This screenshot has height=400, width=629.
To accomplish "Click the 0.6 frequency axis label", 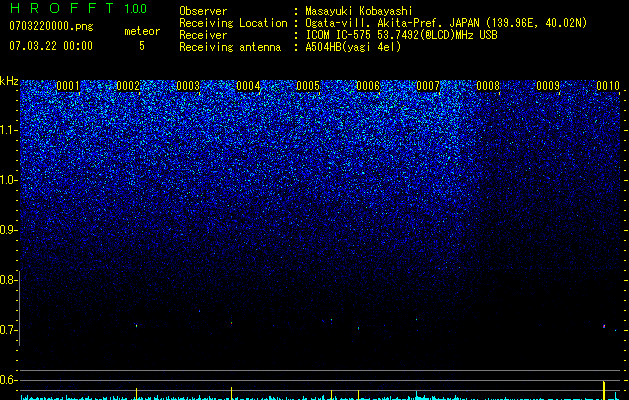I will click(8, 380).
